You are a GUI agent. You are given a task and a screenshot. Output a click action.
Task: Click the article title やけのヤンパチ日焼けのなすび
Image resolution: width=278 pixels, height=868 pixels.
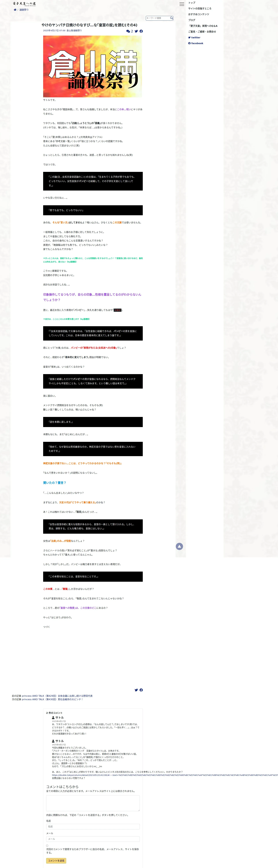click(89, 25)
